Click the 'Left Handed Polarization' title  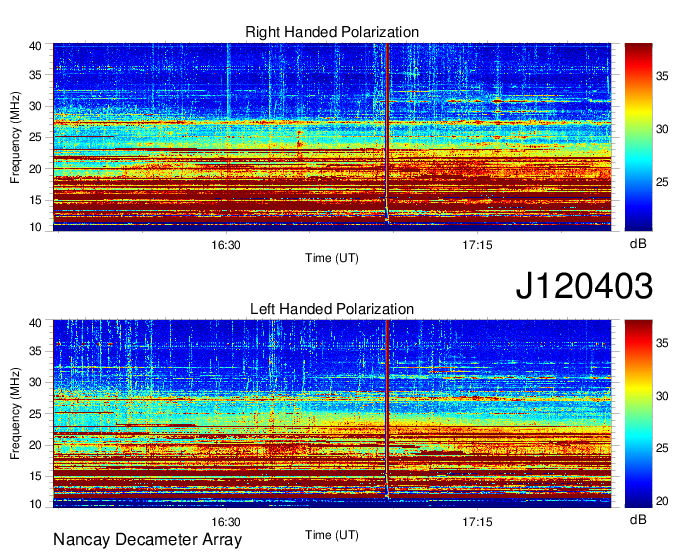(332, 309)
